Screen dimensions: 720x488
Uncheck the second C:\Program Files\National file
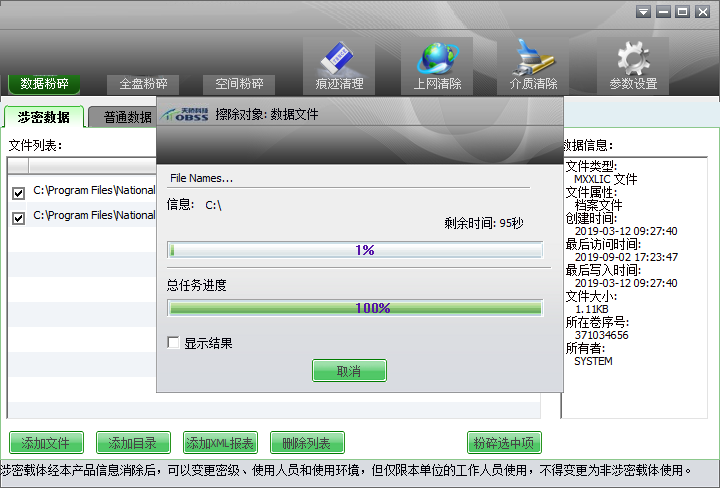click(x=18, y=218)
